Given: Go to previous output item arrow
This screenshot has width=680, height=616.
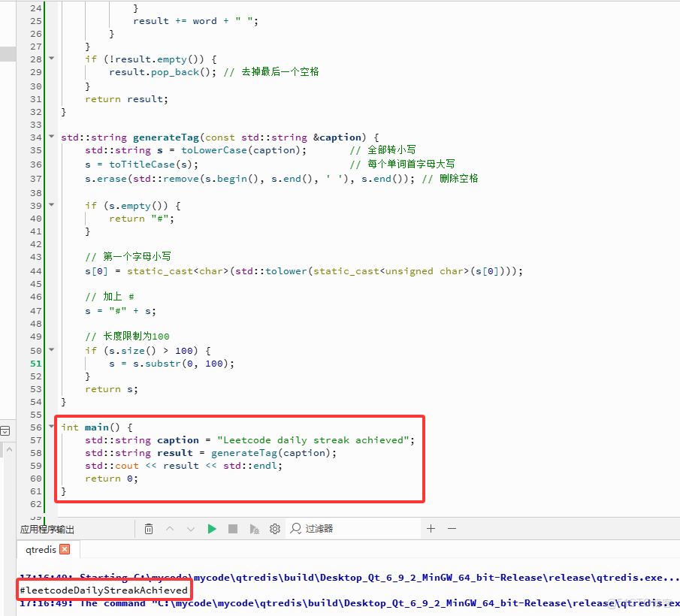Looking at the screenshot, I should pos(170,529).
